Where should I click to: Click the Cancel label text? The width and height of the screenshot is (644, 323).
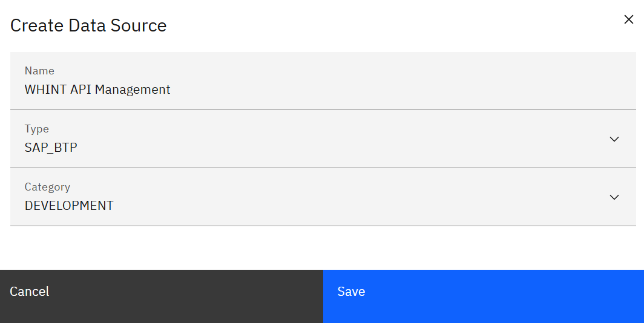pos(30,292)
